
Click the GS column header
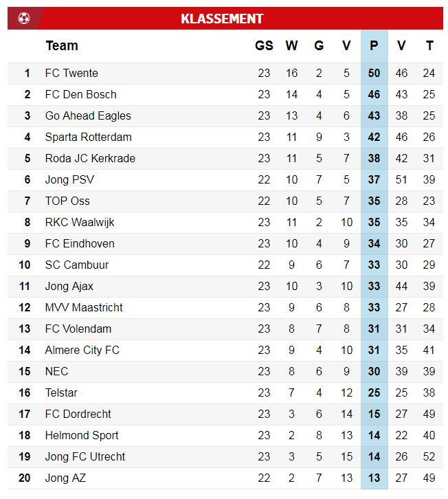click(264, 46)
